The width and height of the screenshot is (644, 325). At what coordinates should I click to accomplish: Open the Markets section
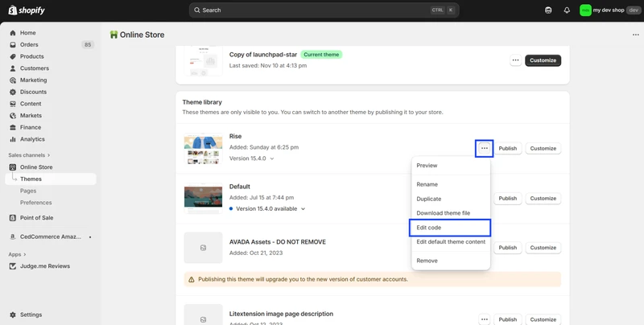point(31,116)
